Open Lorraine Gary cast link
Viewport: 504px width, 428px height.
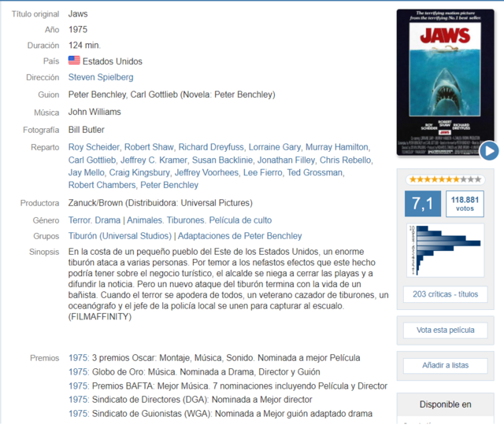click(275, 147)
